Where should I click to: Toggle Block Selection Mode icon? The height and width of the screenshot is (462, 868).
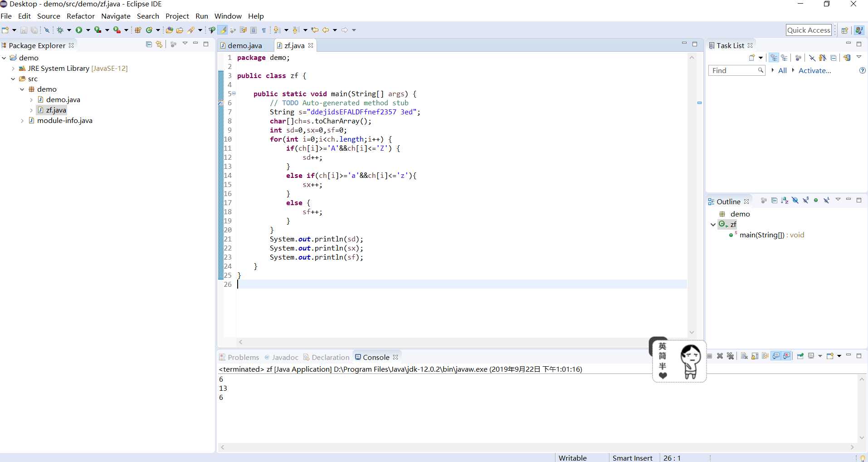coord(254,30)
